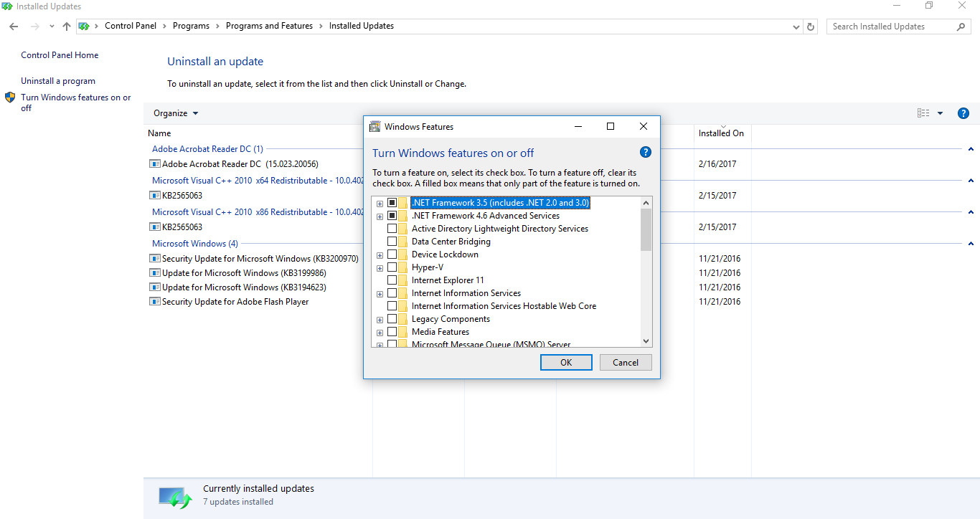Image resolution: width=980 pixels, height=519 pixels.
Task: Open help in the Windows Features dialog
Action: point(645,153)
